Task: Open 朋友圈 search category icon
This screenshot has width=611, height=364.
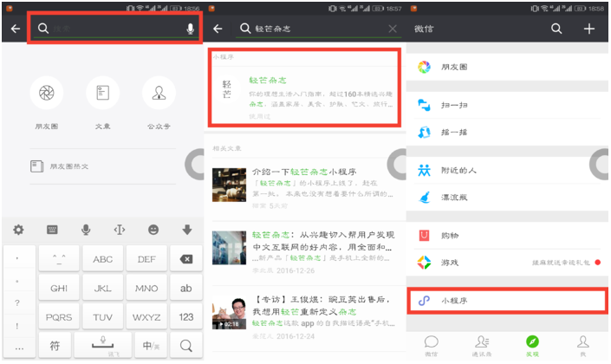Action: pyautogui.click(x=47, y=93)
